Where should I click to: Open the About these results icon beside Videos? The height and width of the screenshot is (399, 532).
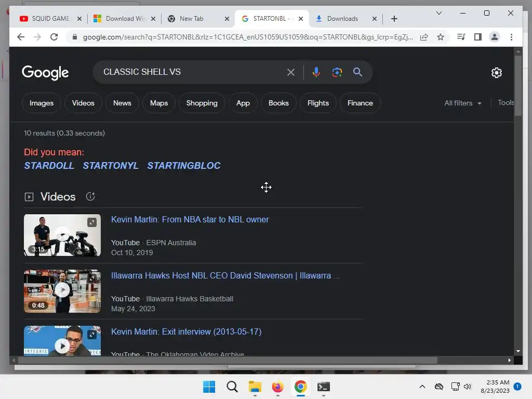point(90,196)
